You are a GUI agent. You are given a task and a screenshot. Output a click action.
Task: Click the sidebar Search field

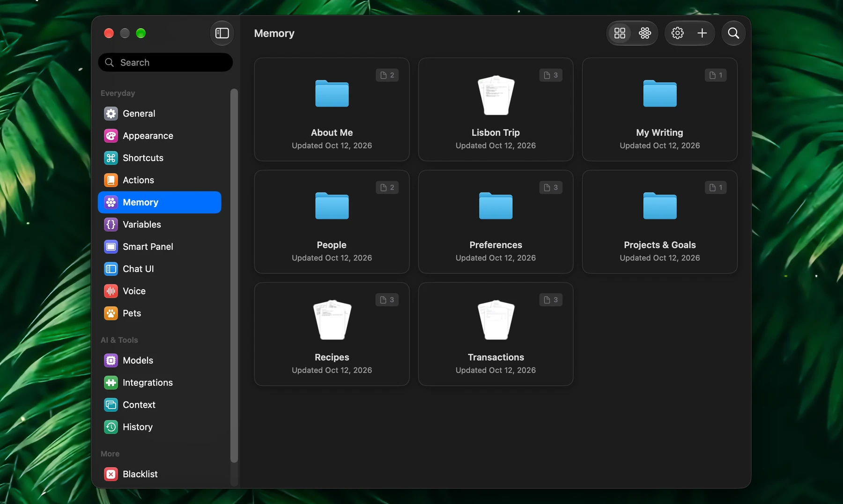pyautogui.click(x=165, y=62)
